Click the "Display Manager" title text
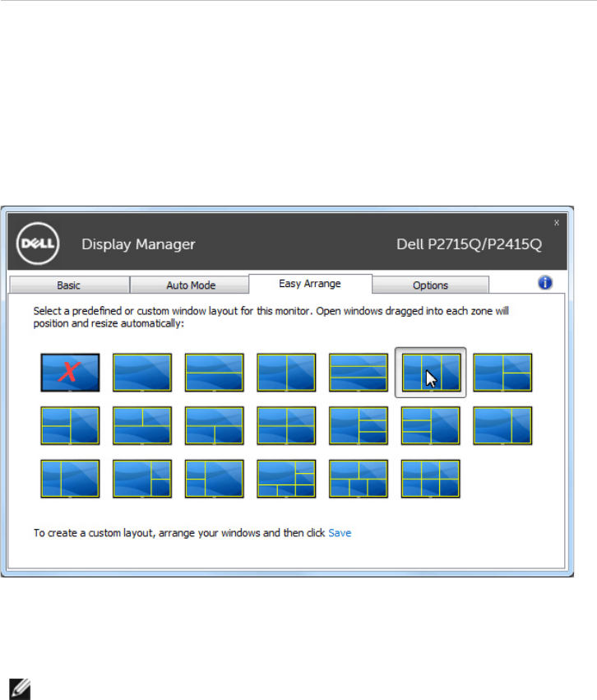Image resolution: width=597 pixels, height=700 pixels. 138,244
